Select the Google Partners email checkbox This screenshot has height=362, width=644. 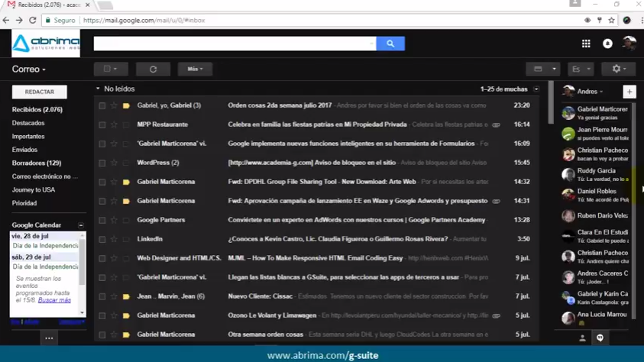click(102, 220)
